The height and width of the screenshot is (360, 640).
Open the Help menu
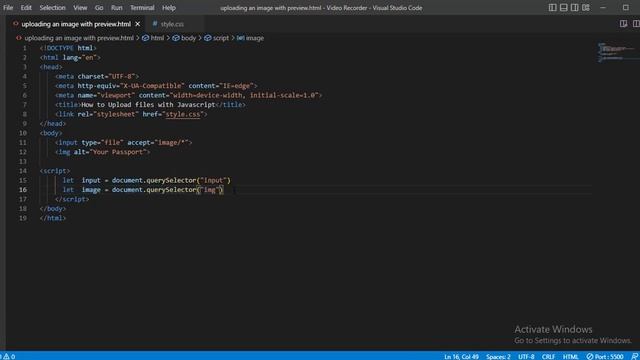169,8
